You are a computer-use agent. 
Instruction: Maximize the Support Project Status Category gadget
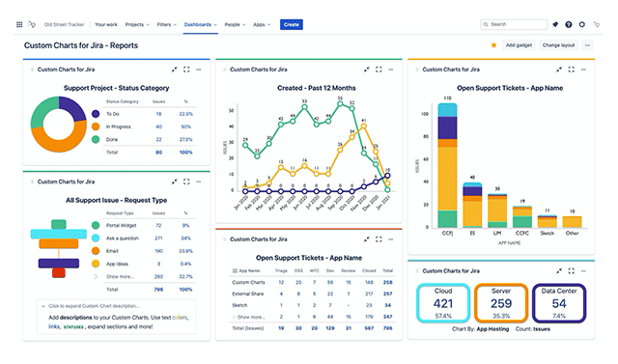pos(186,70)
